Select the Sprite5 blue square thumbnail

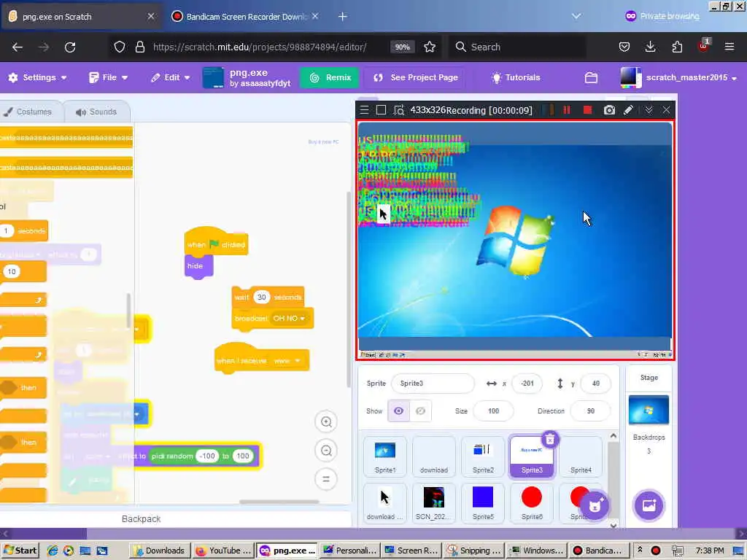point(483,503)
